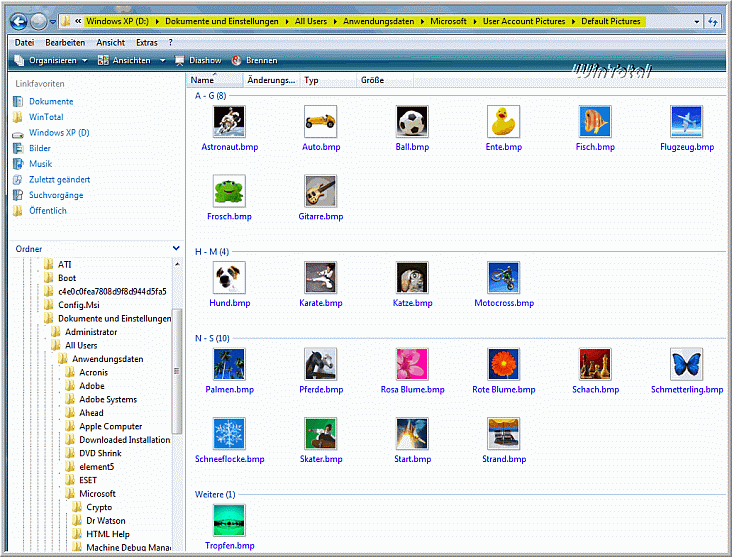Image resolution: width=732 pixels, height=557 pixels.
Task: Select Apple Computer folder in tree
Action: [111, 426]
